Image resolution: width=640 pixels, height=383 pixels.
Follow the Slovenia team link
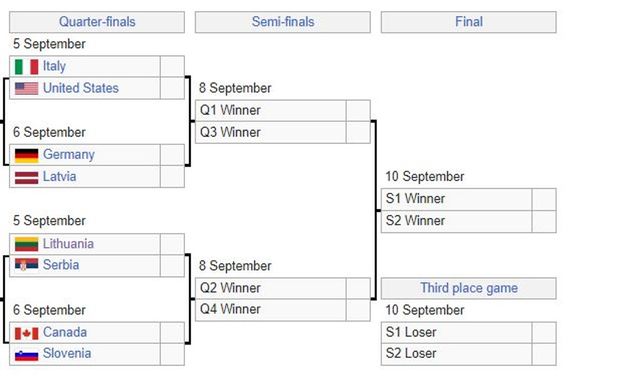[x=67, y=354]
